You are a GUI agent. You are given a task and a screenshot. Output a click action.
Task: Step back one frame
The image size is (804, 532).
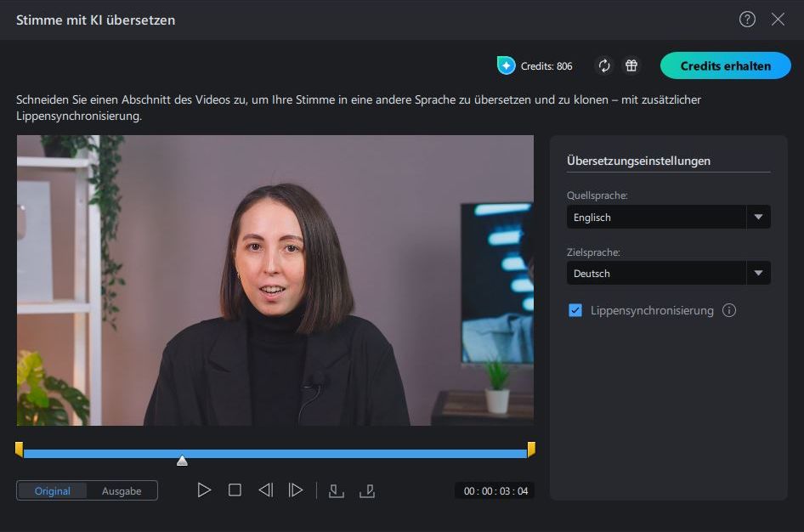[x=266, y=490]
